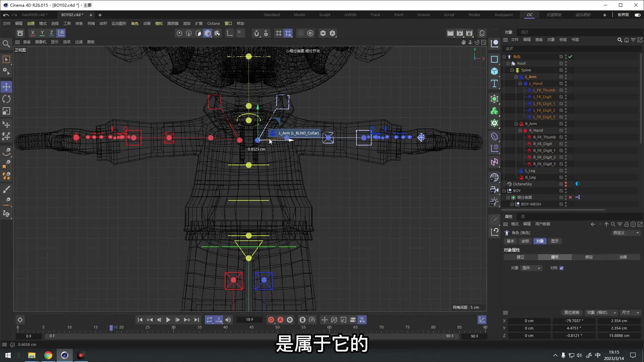Image resolution: width=644 pixels, height=362 pixels.
Task: Click the Bind button
Action: tap(589, 257)
